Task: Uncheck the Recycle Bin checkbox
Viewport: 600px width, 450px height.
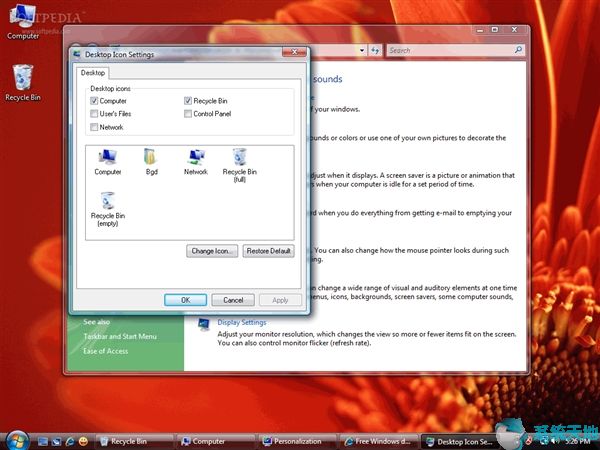Action: (x=188, y=101)
